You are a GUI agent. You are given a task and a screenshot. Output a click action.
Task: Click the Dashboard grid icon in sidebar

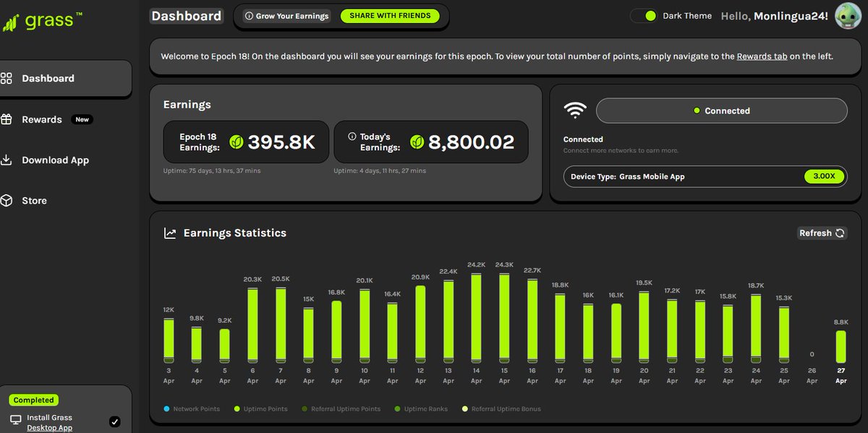(x=6, y=78)
